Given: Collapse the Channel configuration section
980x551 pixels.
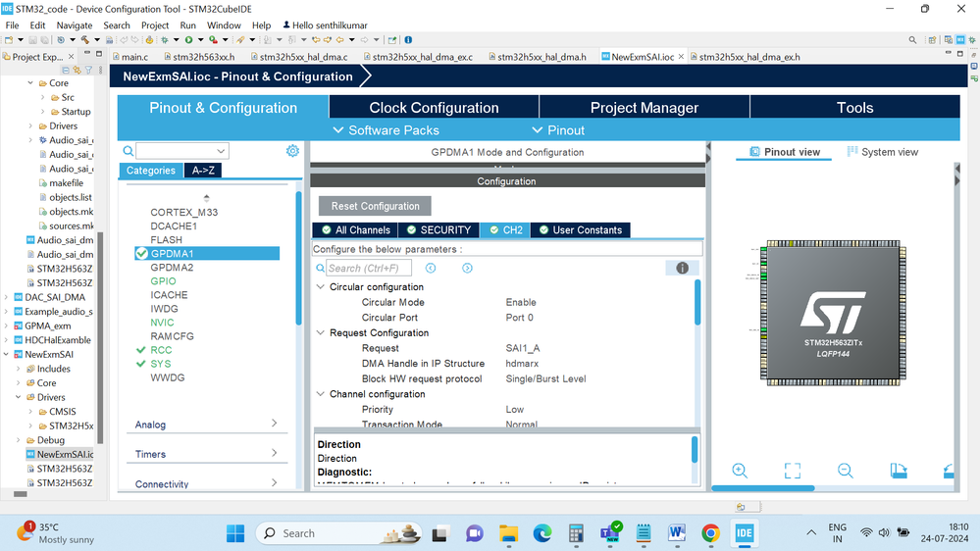Looking at the screenshot, I should tap(321, 394).
